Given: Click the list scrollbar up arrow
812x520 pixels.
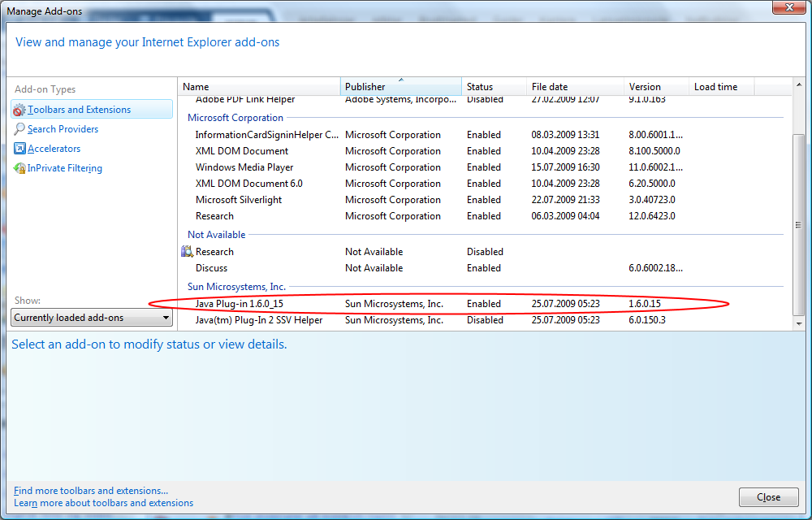Looking at the screenshot, I should point(798,84).
